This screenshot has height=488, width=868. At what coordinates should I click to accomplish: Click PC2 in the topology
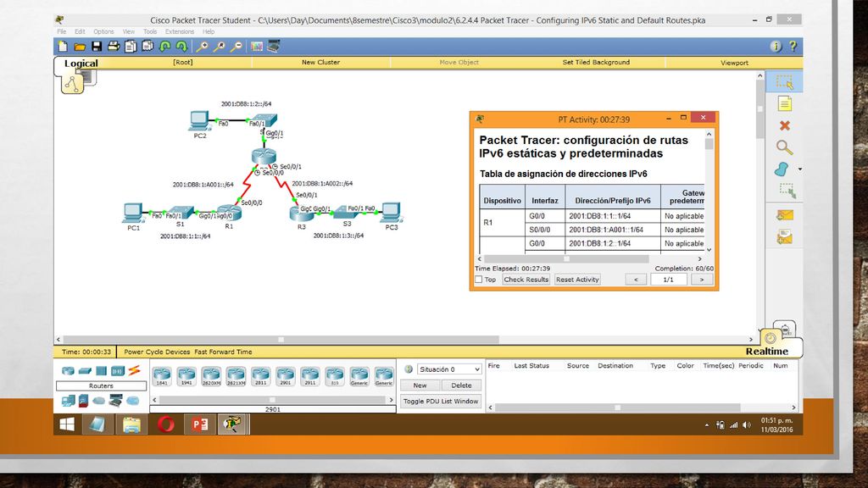[199, 122]
